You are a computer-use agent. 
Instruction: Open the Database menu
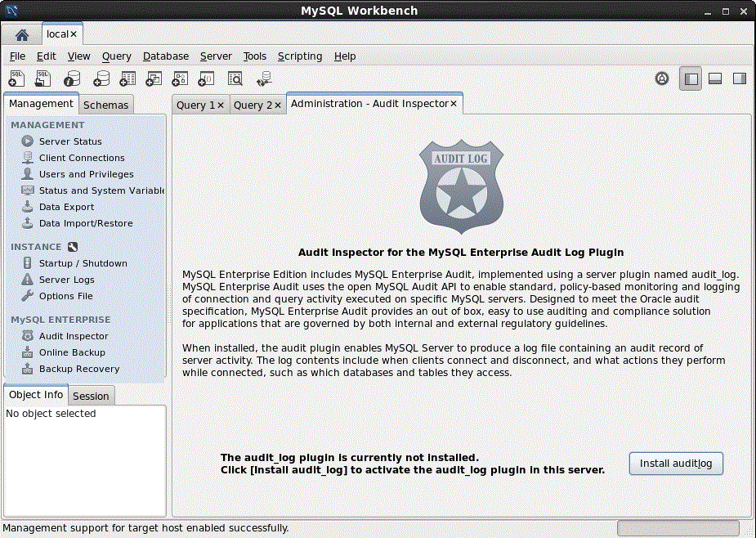point(165,56)
